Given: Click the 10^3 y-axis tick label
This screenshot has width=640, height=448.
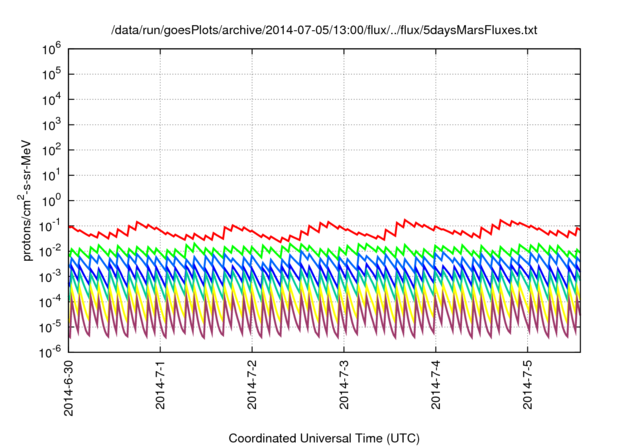Looking at the screenshot, I should pyautogui.click(x=51, y=125).
